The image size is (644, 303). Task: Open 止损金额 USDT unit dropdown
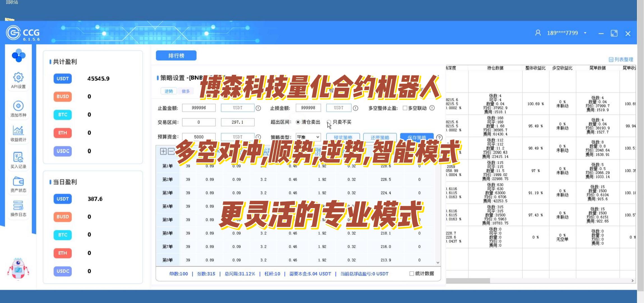pyautogui.click(x=339, y=108)
